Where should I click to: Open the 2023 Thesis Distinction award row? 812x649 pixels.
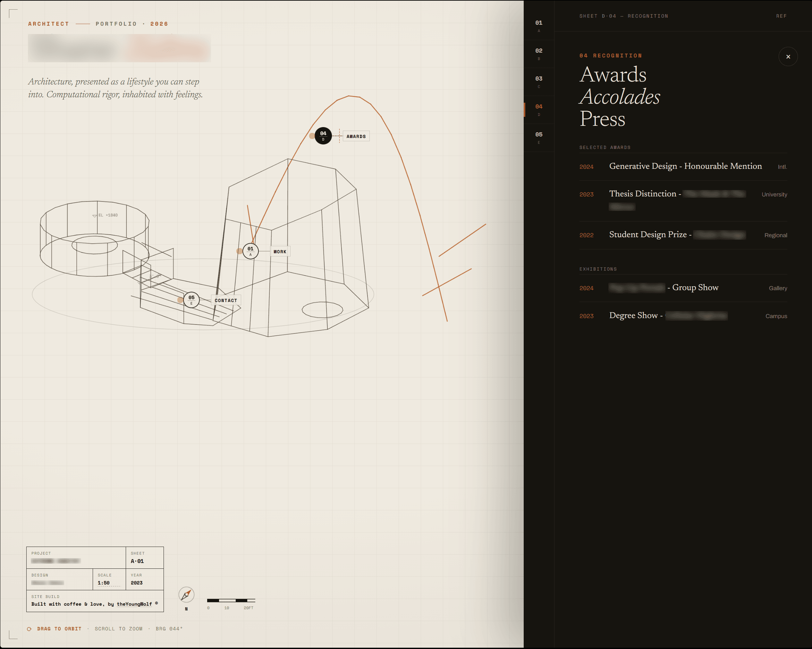tap(683, 201)
